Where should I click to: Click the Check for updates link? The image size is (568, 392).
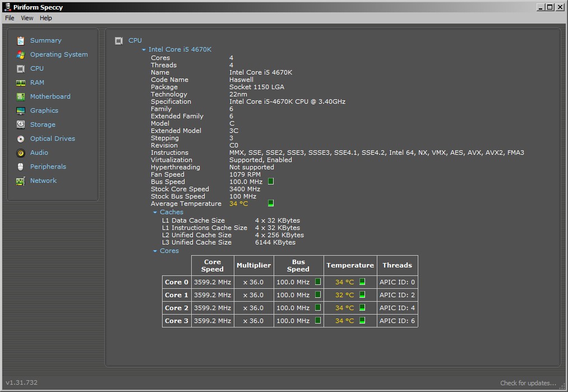528,383
